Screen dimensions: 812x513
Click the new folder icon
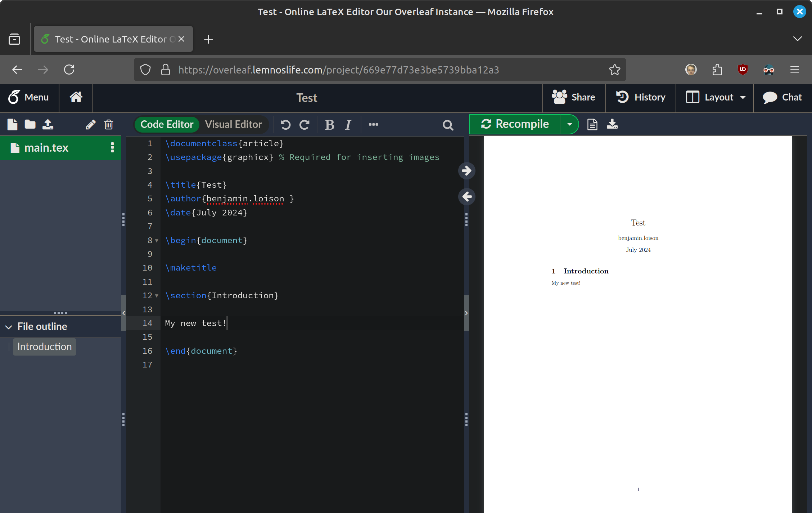(30, 125)
